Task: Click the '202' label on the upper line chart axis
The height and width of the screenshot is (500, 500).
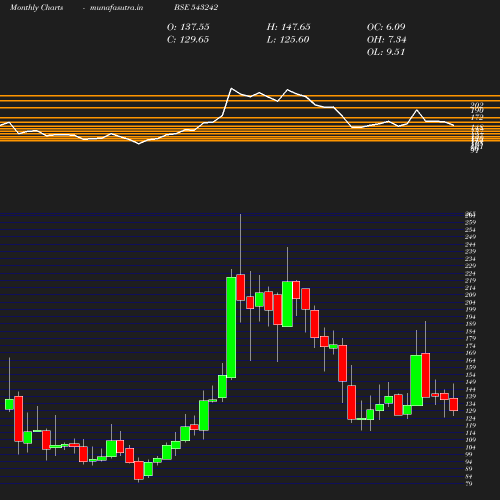Action: (477, 105)
